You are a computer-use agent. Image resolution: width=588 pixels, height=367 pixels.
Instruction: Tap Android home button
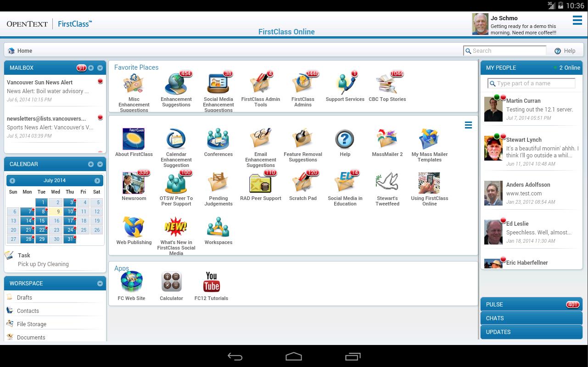(x=294, y=356)
